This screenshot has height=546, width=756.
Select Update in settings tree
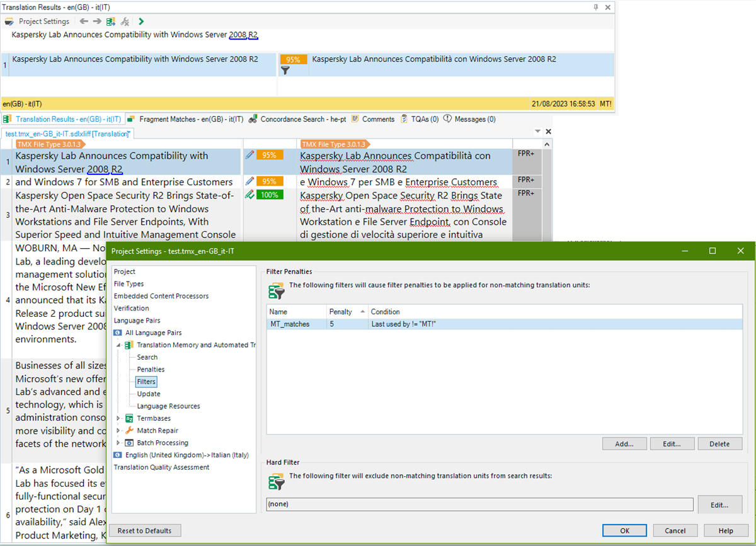(149, 394)
